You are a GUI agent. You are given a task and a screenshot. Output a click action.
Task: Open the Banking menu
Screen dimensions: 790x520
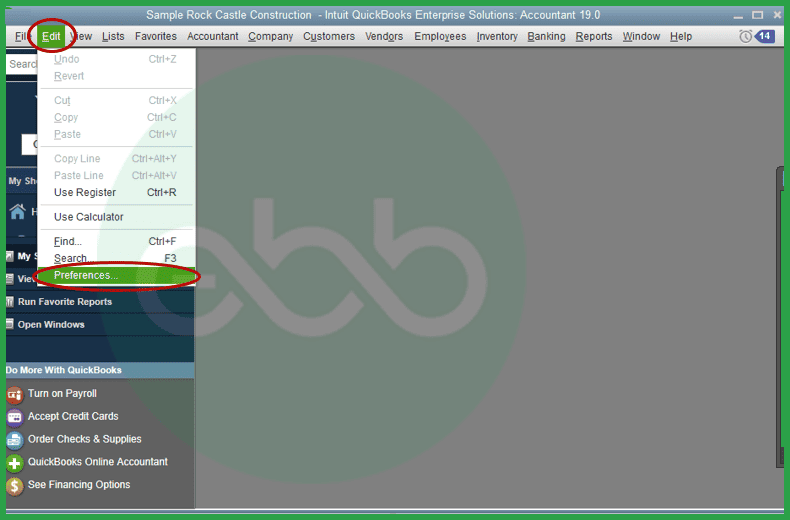[546, 36]
